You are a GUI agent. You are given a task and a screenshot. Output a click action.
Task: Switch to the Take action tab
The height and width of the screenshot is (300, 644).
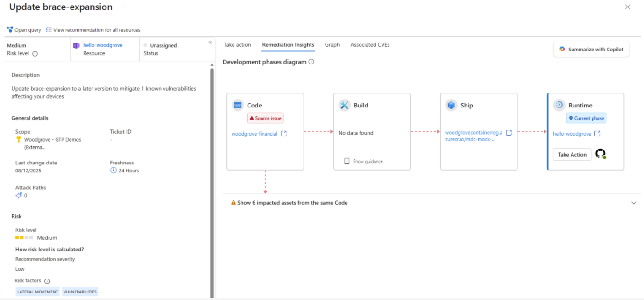pyautogui.click(x=237, y=45)
